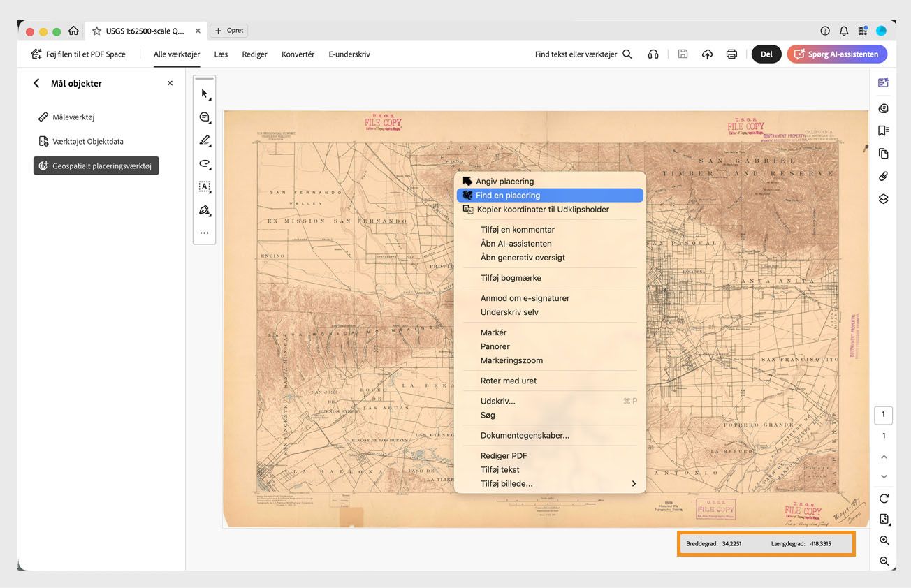Open more tools ellipsis in quick toolbar
The image size is (911, 588).
click(x=205, y=233)
